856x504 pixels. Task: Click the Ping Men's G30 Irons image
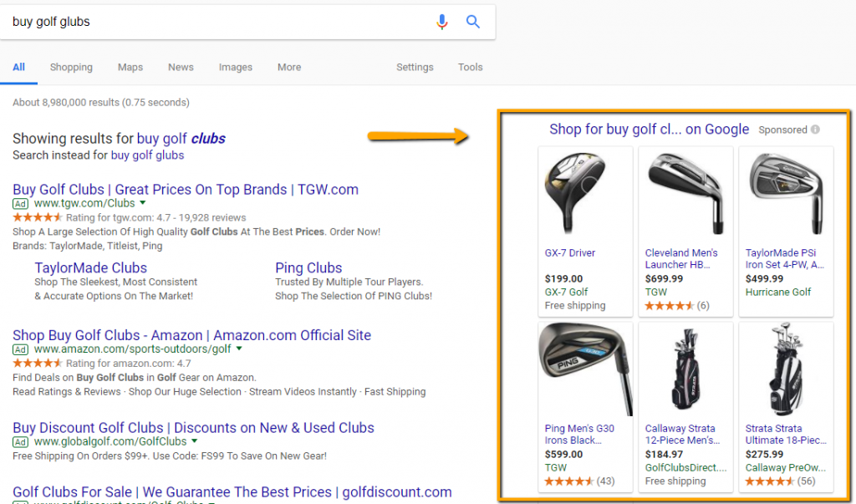[x=584, y=369]
